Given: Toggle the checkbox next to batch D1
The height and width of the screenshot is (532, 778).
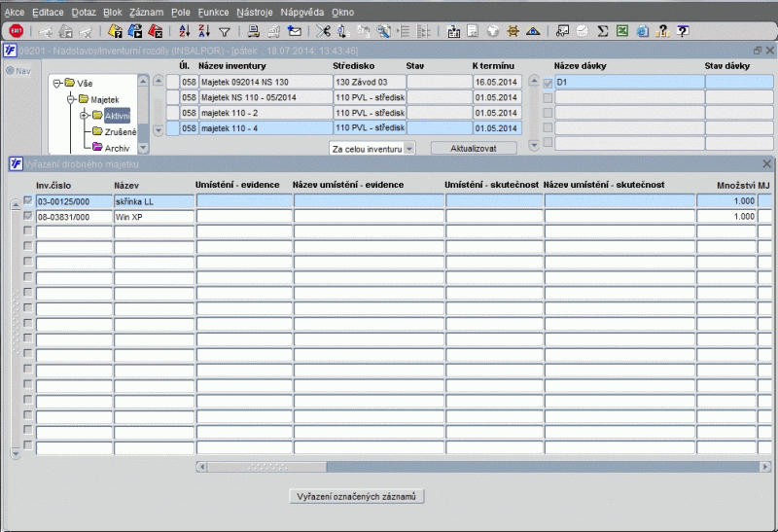Looking at the screenshot, I should pos(548,83).
